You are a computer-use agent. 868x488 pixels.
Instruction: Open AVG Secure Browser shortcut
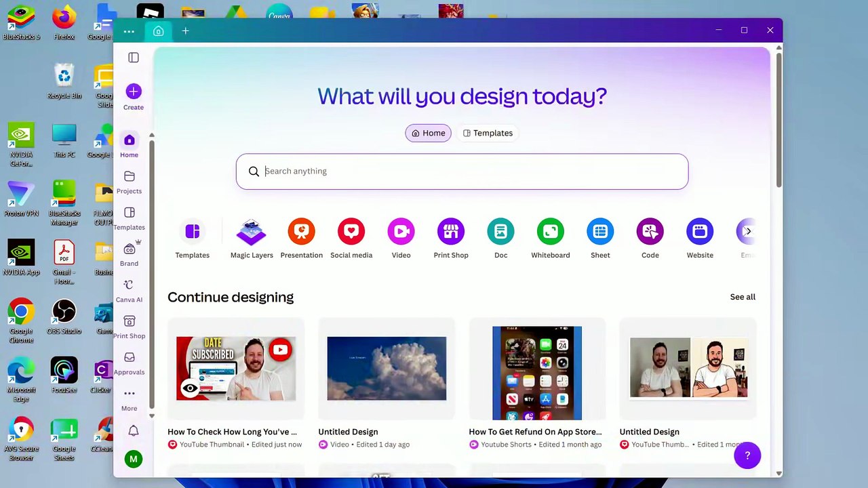pos(21,439)
